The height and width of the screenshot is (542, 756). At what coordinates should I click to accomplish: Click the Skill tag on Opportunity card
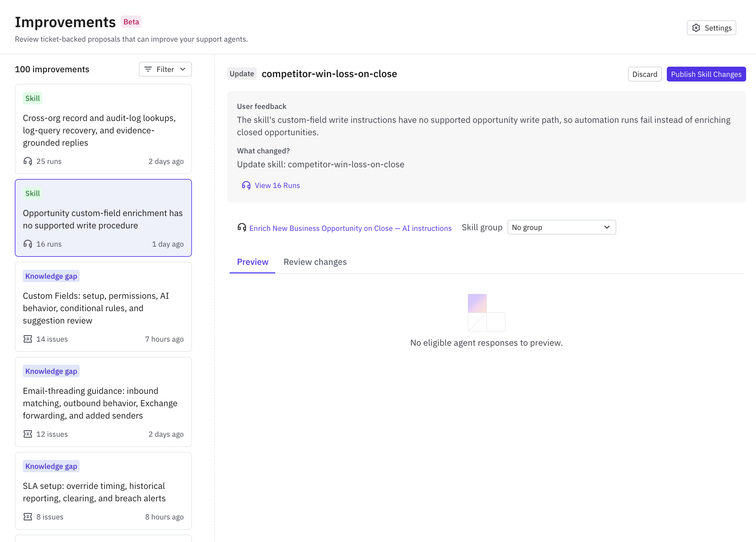coord(33,193)
